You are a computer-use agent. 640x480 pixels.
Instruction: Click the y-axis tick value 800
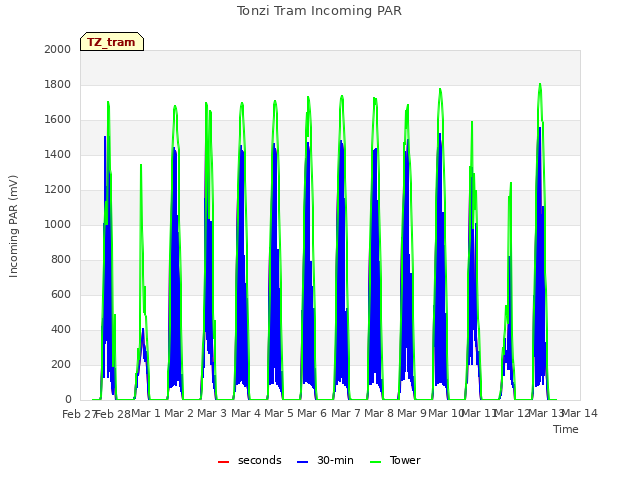61,260
